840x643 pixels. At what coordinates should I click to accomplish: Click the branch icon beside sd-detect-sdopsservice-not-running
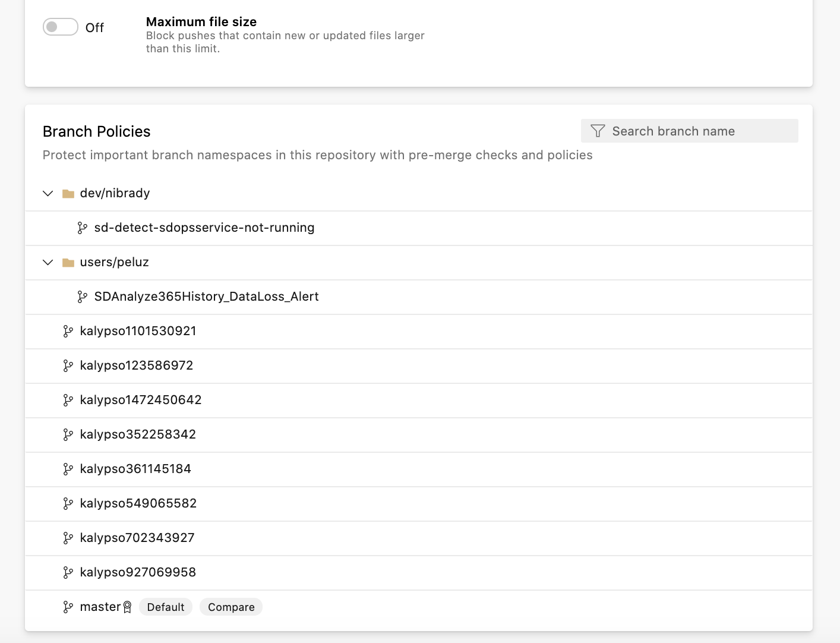[x=83, y=228]
